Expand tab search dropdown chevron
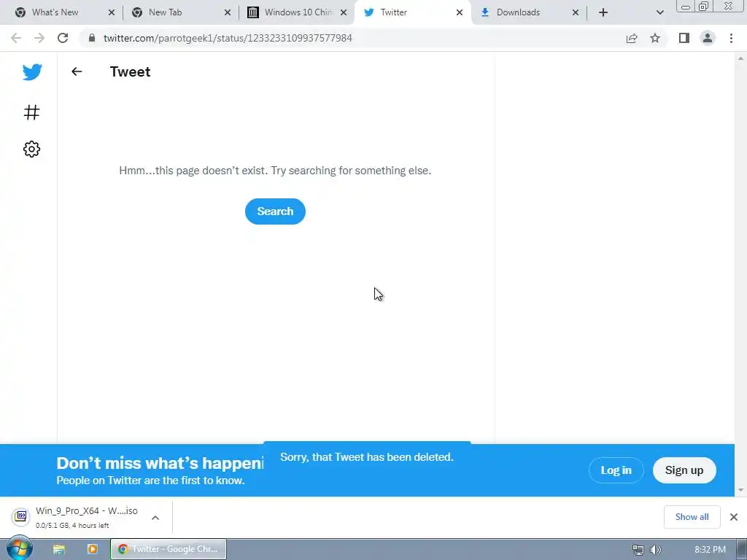Viewport: 747px width, 560px height. pyautogui.click(x=659, y=12)
